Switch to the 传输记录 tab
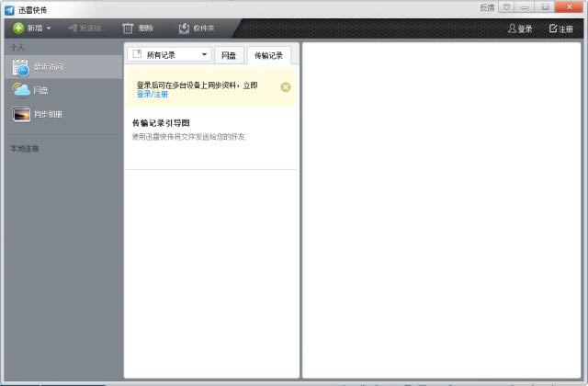588x386 pixels. (x=269, y=55)
